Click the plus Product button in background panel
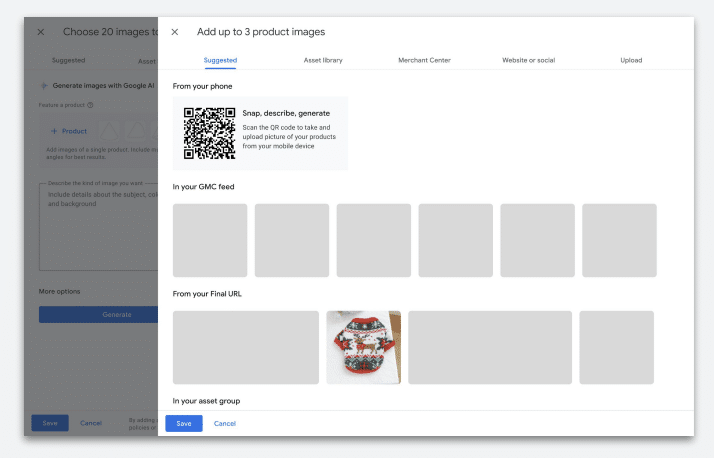The width and height of the screenshot is (714, 458). pos(69,131)
